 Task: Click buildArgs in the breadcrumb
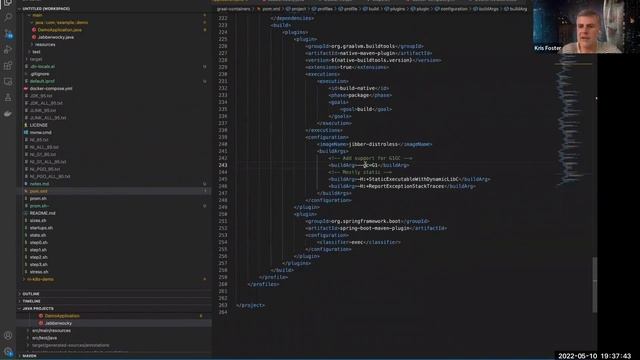(488, 9)
